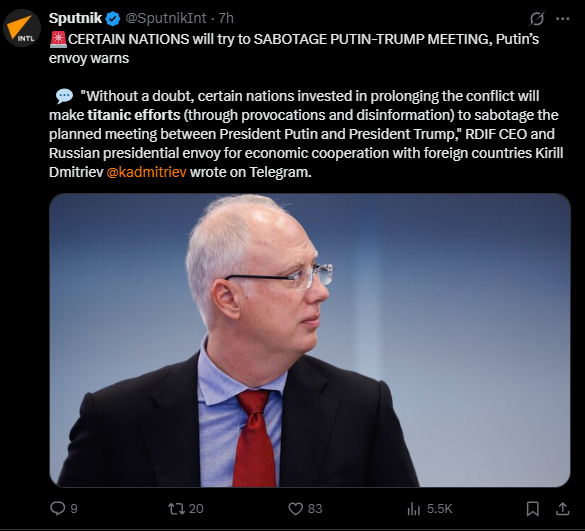Open the share upload-arrow menu

tap(562, 509)
